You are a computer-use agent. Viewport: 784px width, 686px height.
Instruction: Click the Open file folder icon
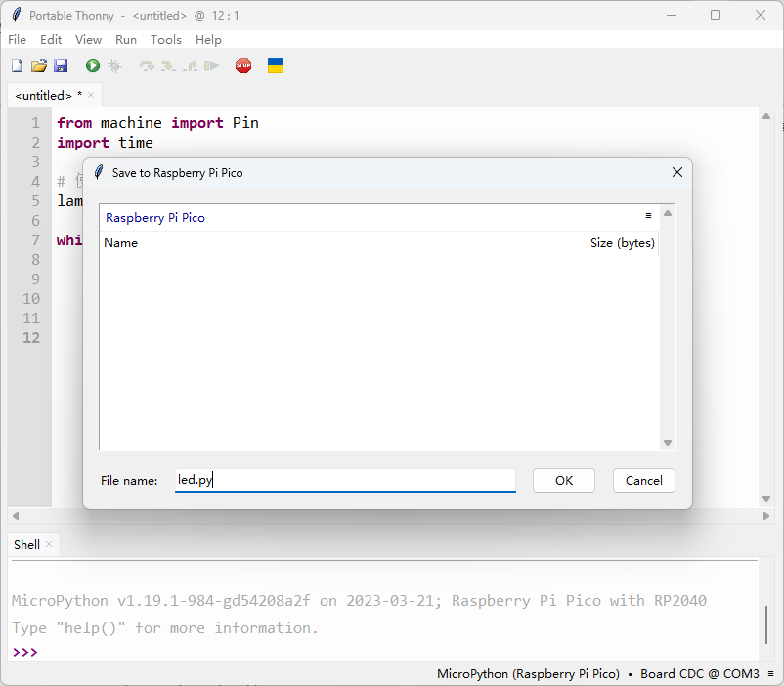point(39,65)
